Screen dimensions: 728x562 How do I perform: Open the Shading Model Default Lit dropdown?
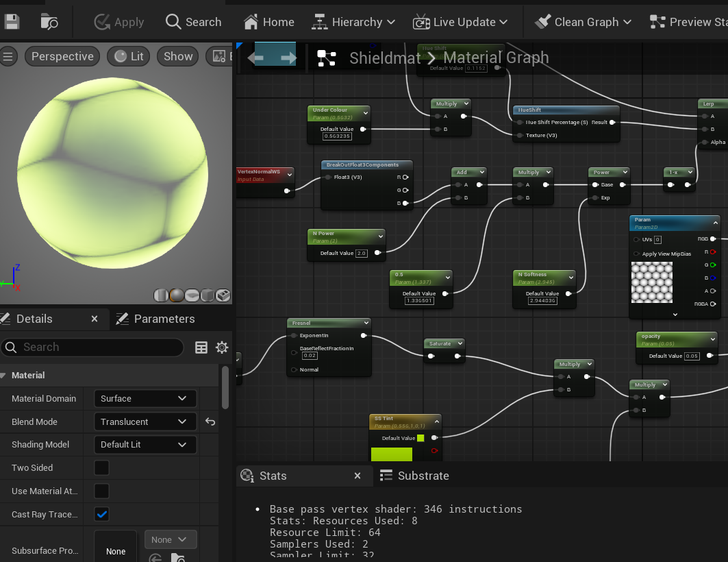[145, 445]
